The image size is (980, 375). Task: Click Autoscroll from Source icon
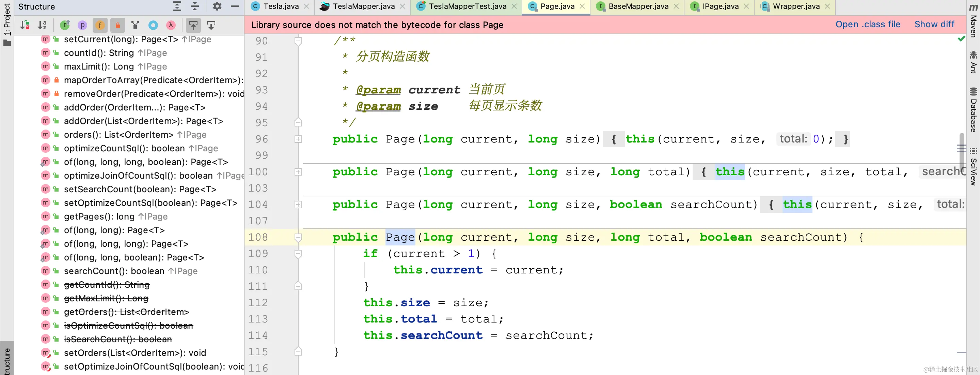tap(211, 26)
